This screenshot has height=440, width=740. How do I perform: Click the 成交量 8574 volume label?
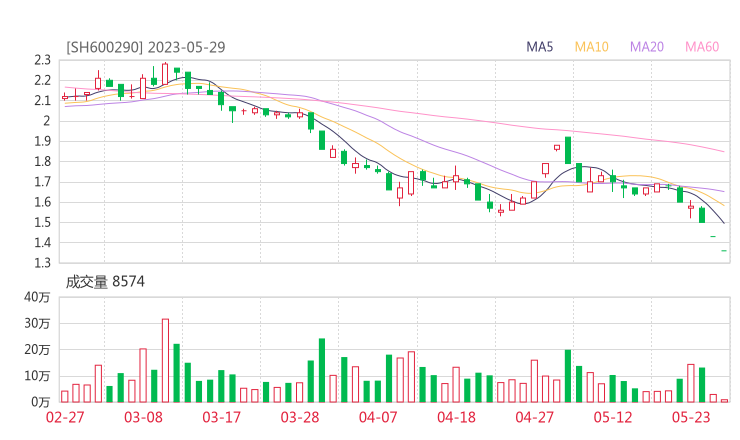pyautogui.click(x=105, y=282)
